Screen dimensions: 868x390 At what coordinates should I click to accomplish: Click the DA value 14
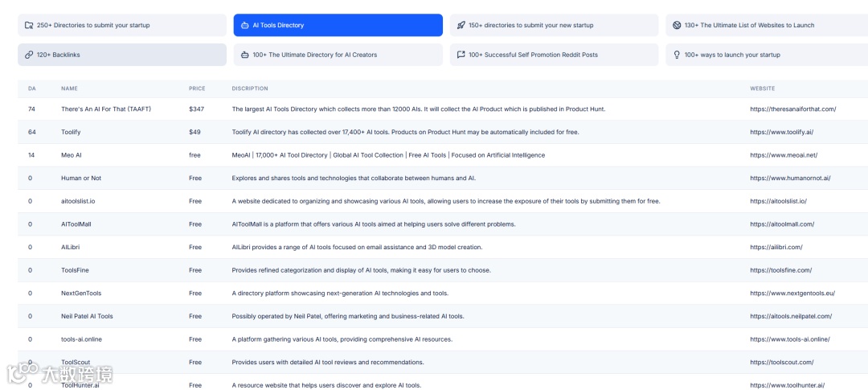tap(31, 155)
